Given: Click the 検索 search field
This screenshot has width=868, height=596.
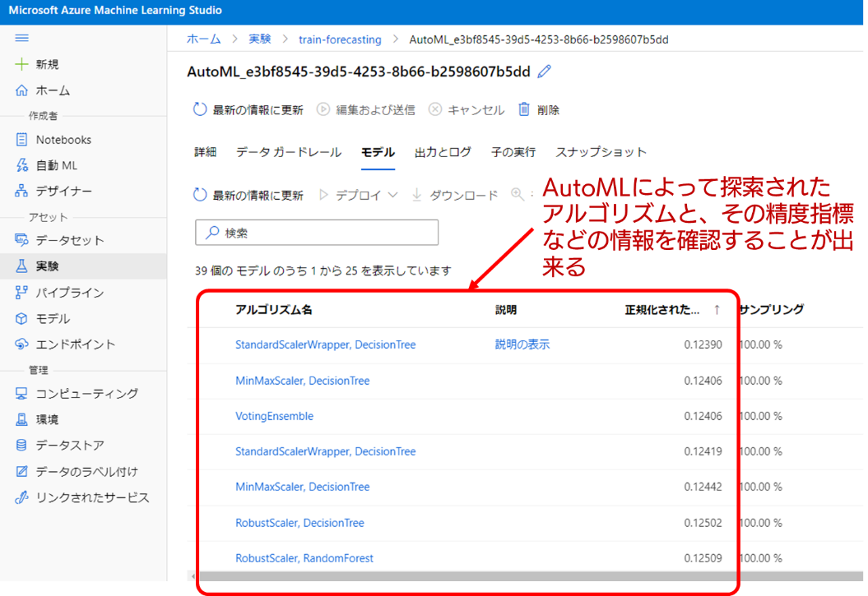Looking at the screenshot, I should tap(317, 232).
